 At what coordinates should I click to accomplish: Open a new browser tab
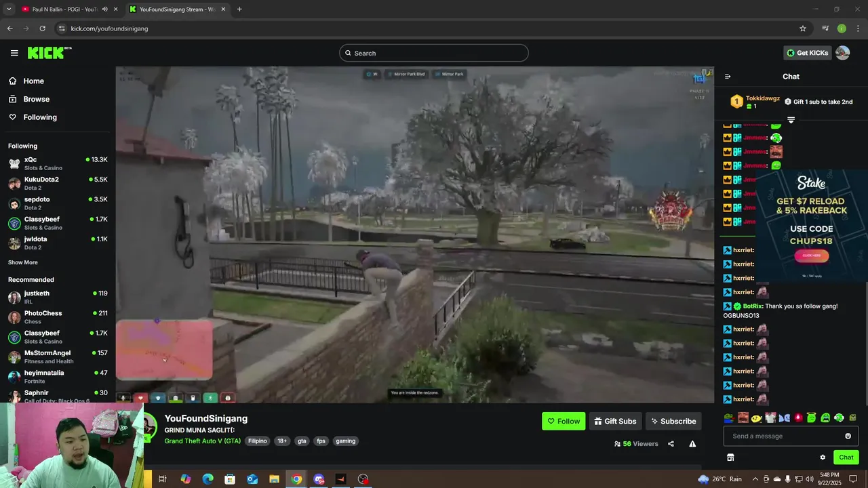pyautogui.click(x=239, y=9)
